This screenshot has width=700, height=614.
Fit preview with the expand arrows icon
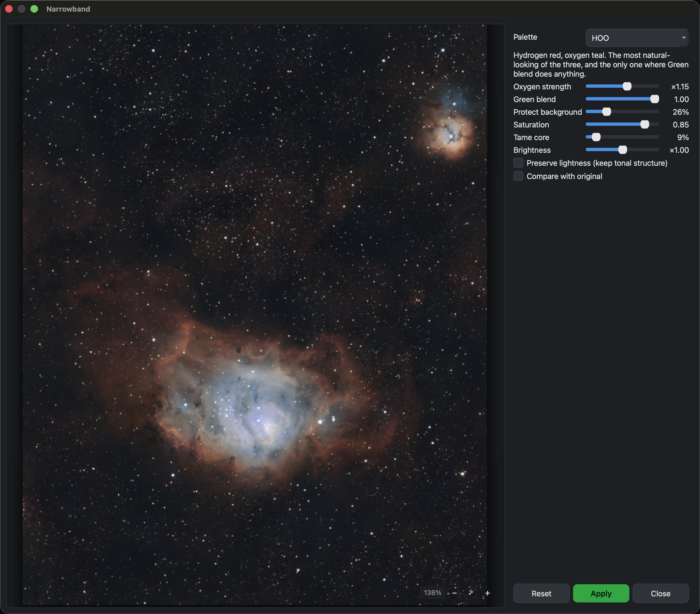471,593
